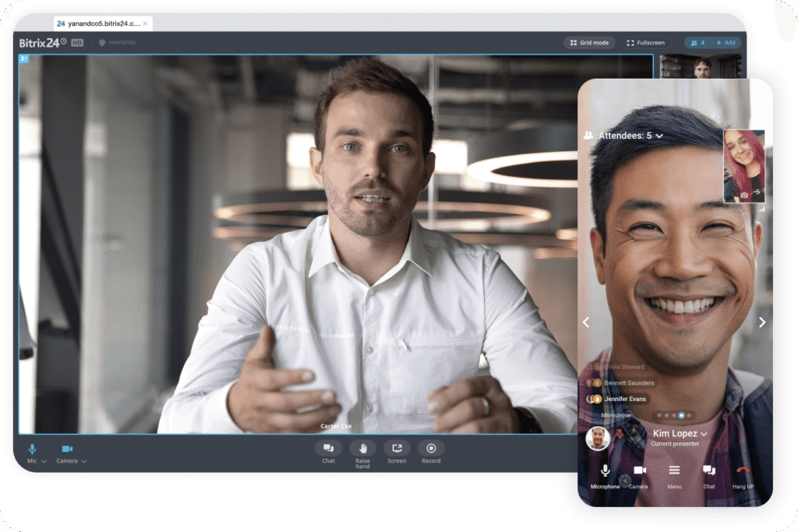Open the mobile Chat icon
Image resolution: width=798 pixels, height=532 pixels.
tap(709, 471)
